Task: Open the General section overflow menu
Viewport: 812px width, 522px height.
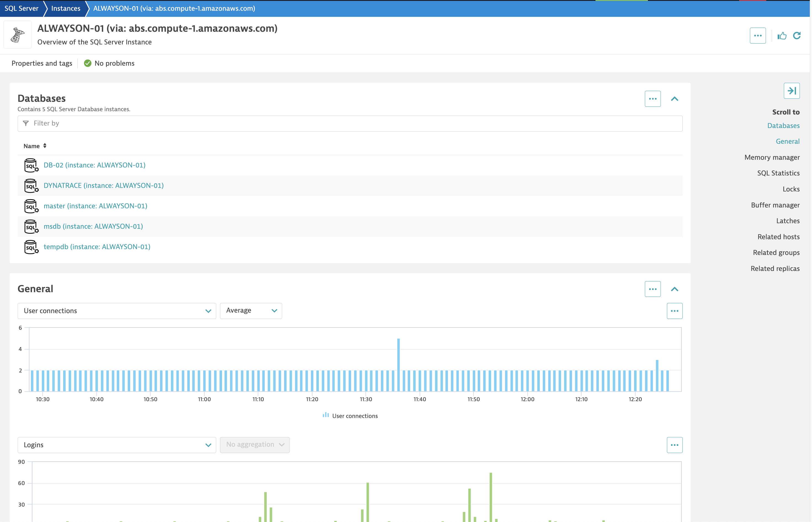Action: 651,289
